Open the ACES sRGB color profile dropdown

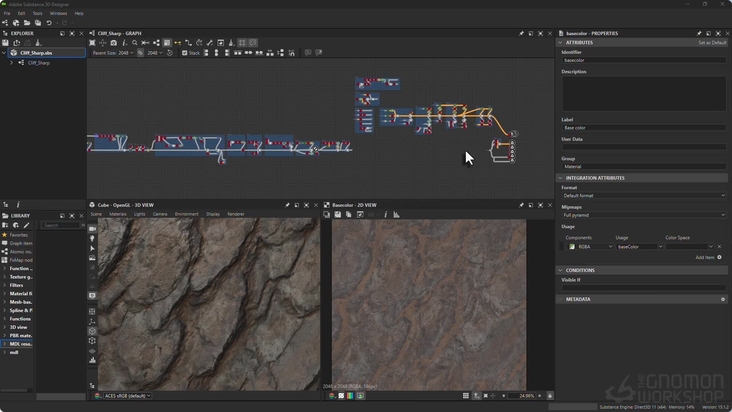pos(127,396)
